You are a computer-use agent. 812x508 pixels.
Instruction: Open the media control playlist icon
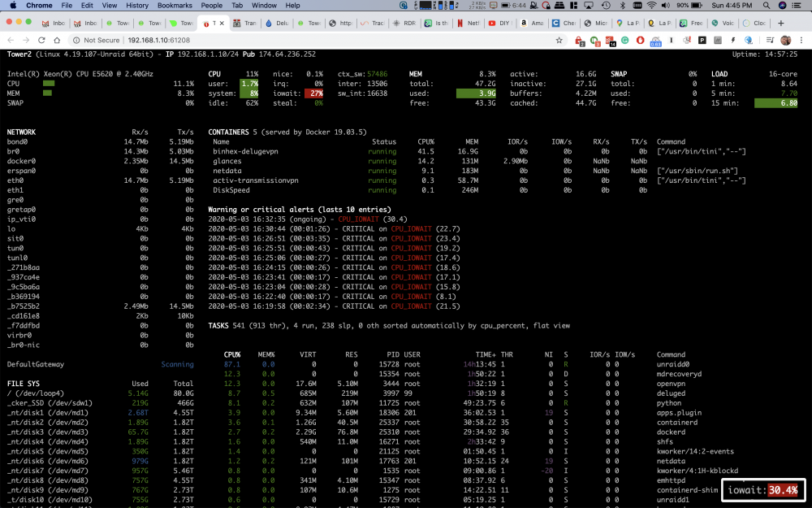tap(770, 40)
